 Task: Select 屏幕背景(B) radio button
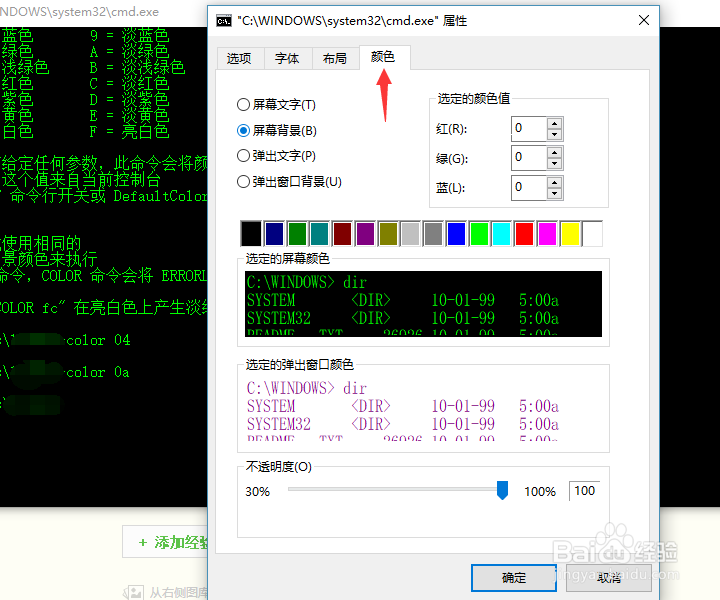pyautogui.click(x=277, y=130)
